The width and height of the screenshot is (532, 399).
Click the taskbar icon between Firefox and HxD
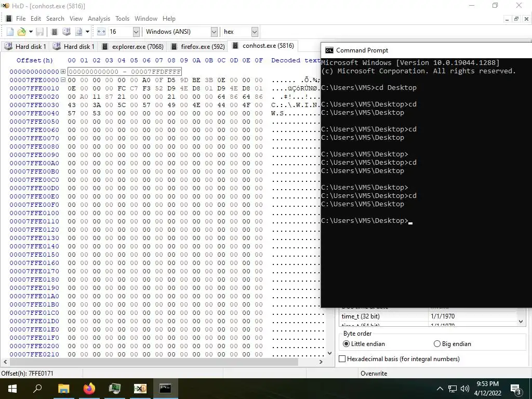[x=115, y=389]
